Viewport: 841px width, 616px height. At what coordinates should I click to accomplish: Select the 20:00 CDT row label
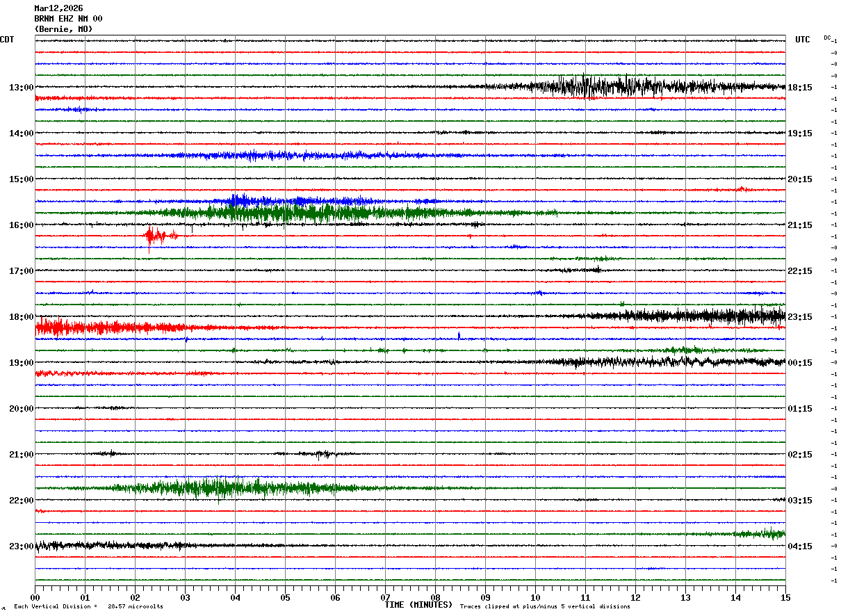point(22,409)
